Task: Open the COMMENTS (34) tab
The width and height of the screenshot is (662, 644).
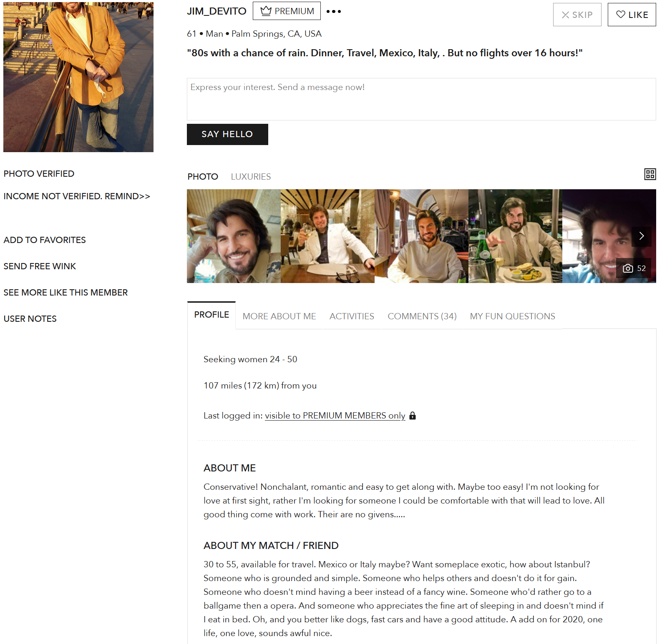Action: coord(422,316)
